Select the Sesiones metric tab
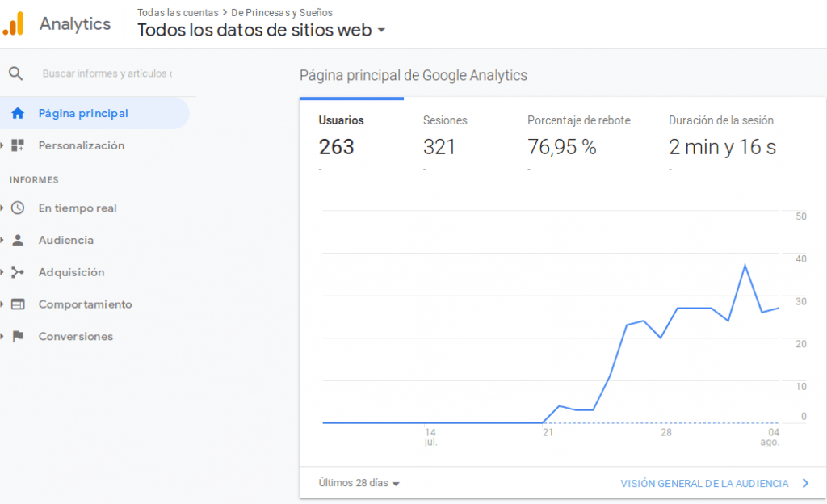This screenshot has width=827, height=504. coord(455,136)
